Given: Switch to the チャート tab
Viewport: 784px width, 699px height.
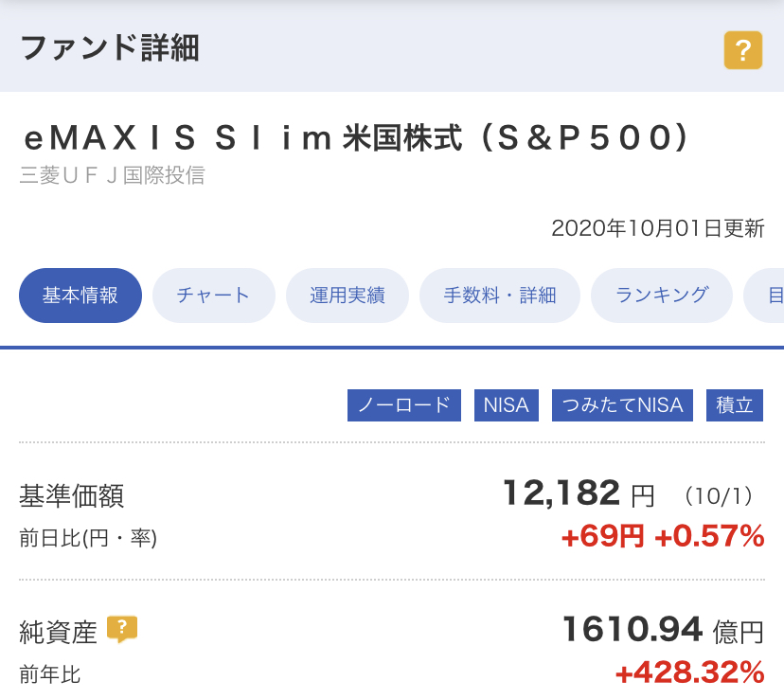Looking at the screenshot, I should 213,296.
